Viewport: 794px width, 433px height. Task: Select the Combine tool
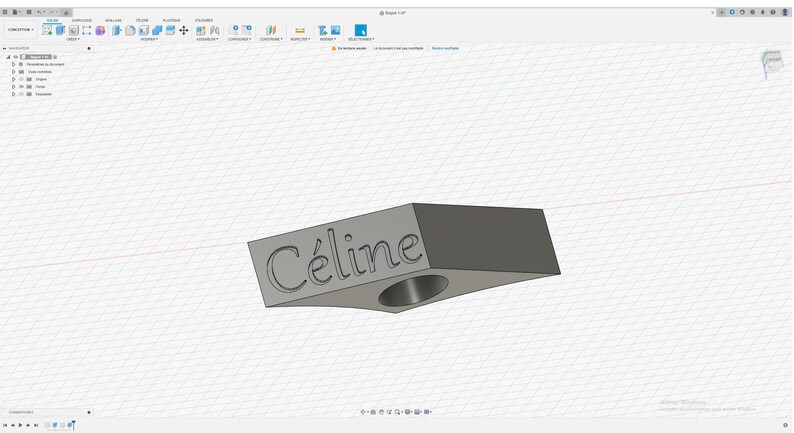click(157, 30)
